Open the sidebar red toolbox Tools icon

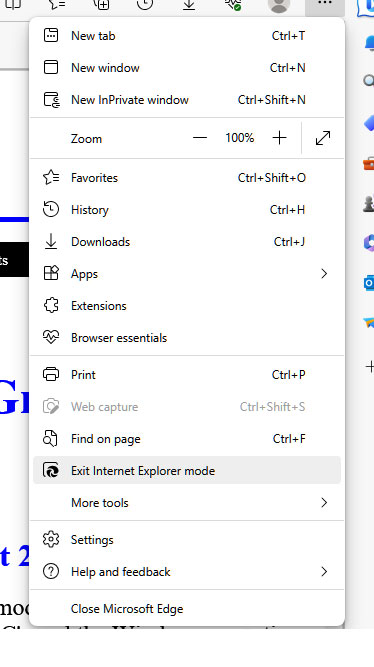click(x=369, y=163)
